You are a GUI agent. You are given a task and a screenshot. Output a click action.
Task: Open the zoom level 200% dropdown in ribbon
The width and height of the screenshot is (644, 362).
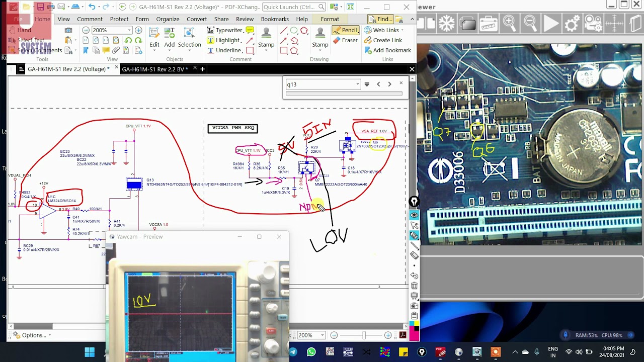coord(129,30)
